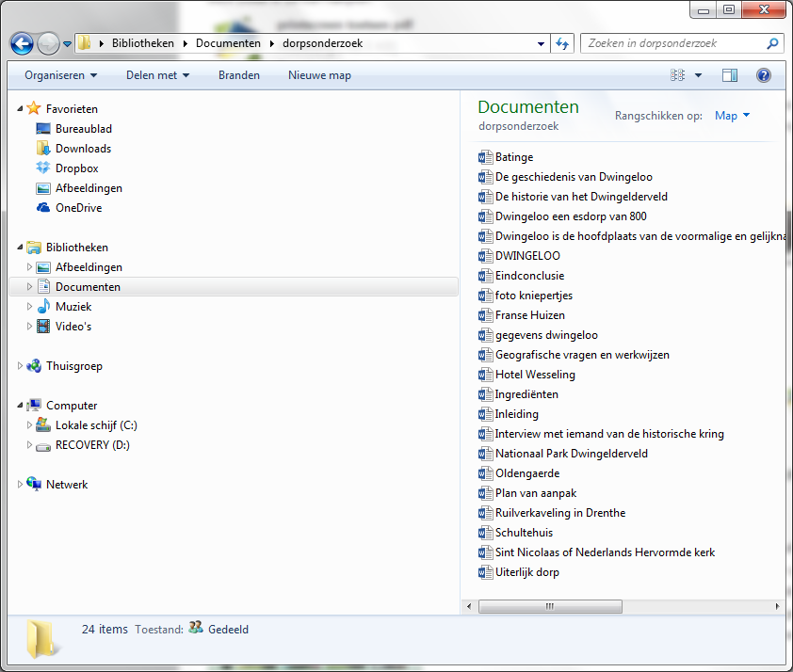
Task: Select OneDrive cloud icon in sidebar
Action: (x=43, y=208)
